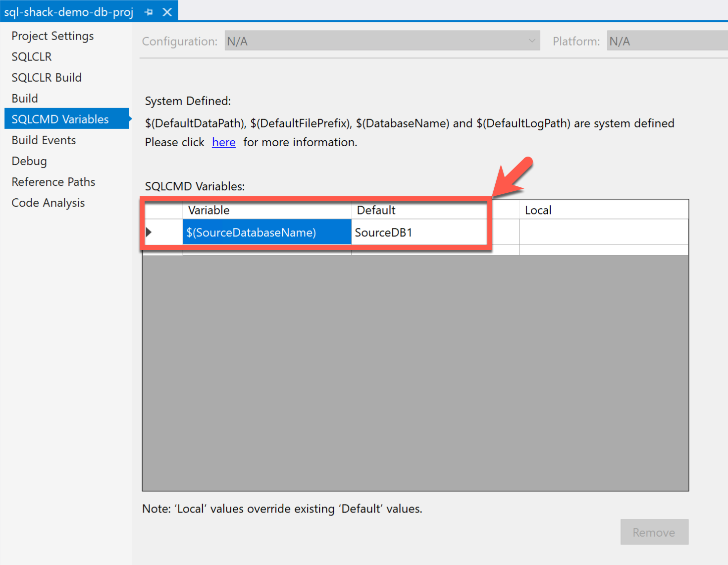The image size is (728, 565).
Task: Select the $(SourceDatabaseName) variable cell
Action: coord(266,232)
